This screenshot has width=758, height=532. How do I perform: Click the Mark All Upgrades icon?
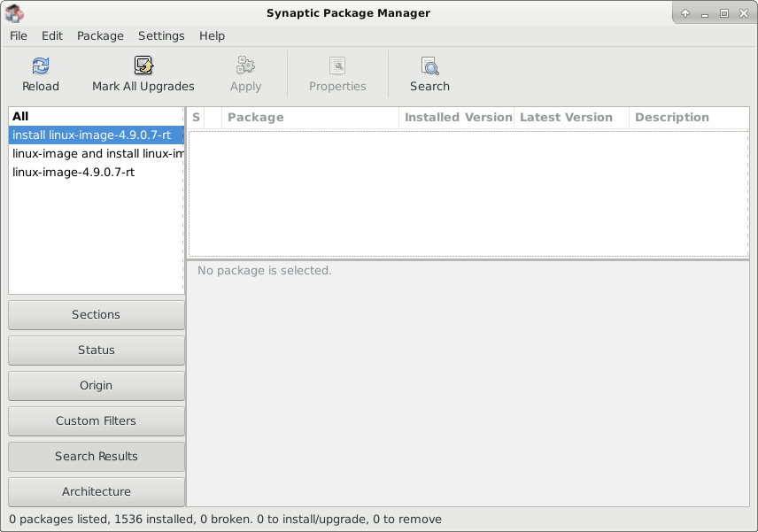143,66
